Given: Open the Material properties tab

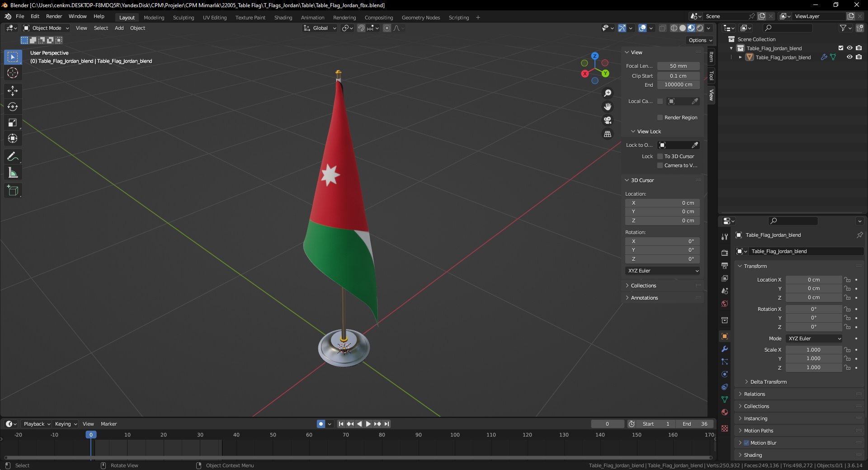Looking at the screenshot, I should pyautogui.click(x=725, y=412).
